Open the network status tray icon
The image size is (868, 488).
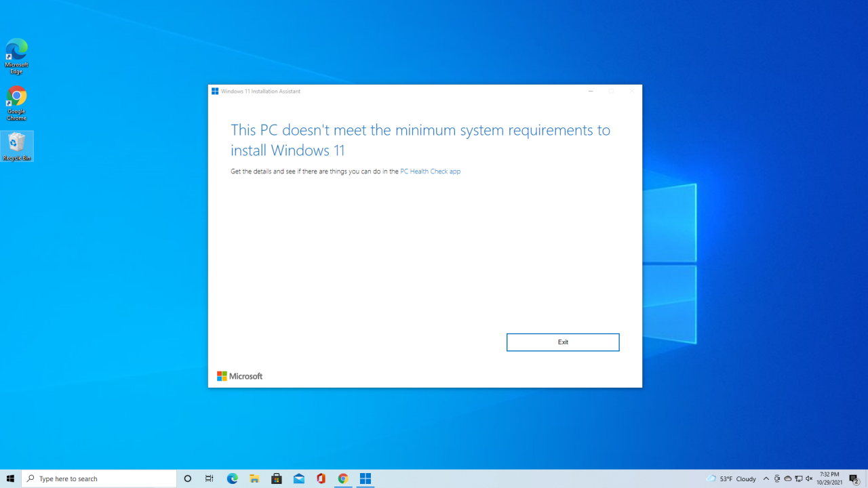pos(799,478)
